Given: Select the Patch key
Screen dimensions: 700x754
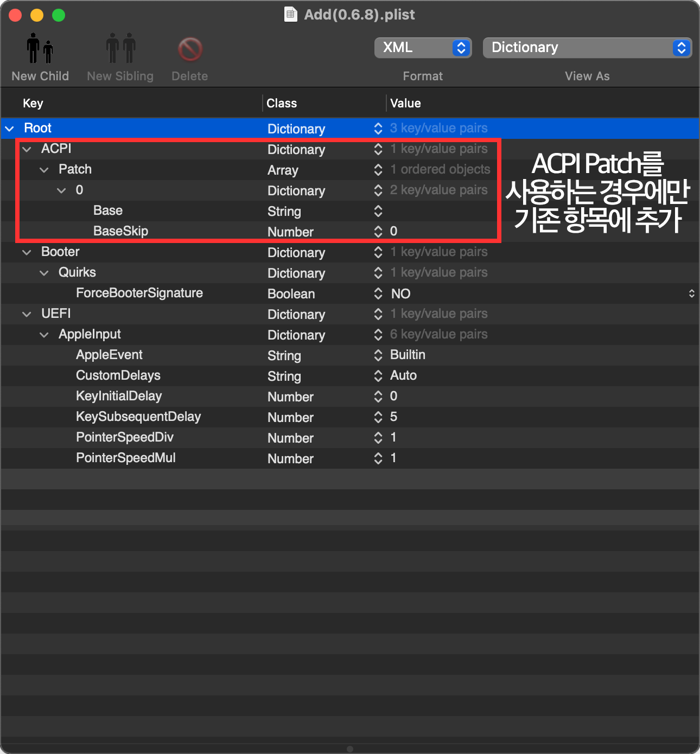Looking at the screenshot, I should (x=75, y=169).
